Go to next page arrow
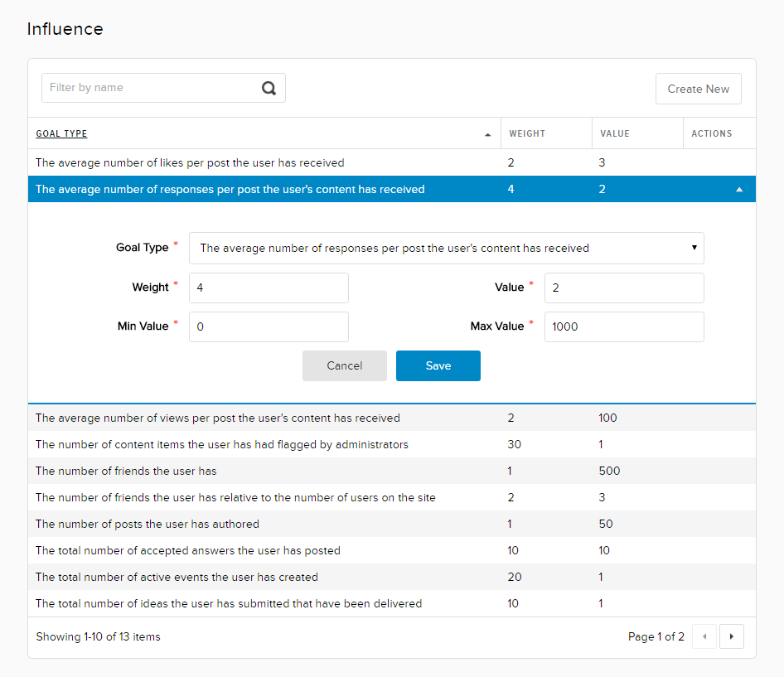The image size is (784, 677). pos(732,637)
